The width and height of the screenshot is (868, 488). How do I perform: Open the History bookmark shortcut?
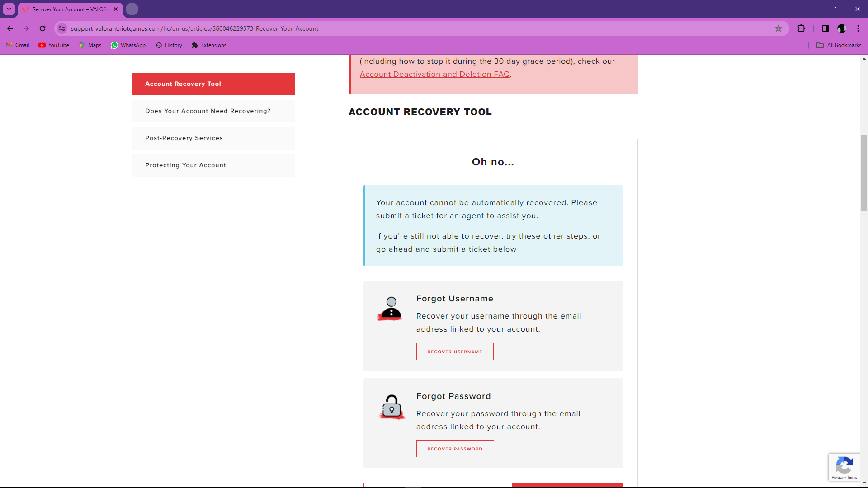(169, 45)
